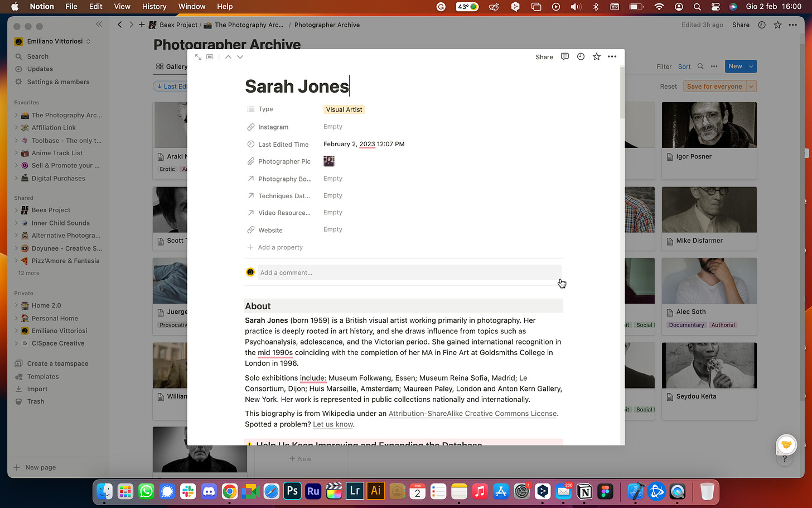Click Add a property
Viewport: 812px width, 508px height.
(x=275, y=247)
